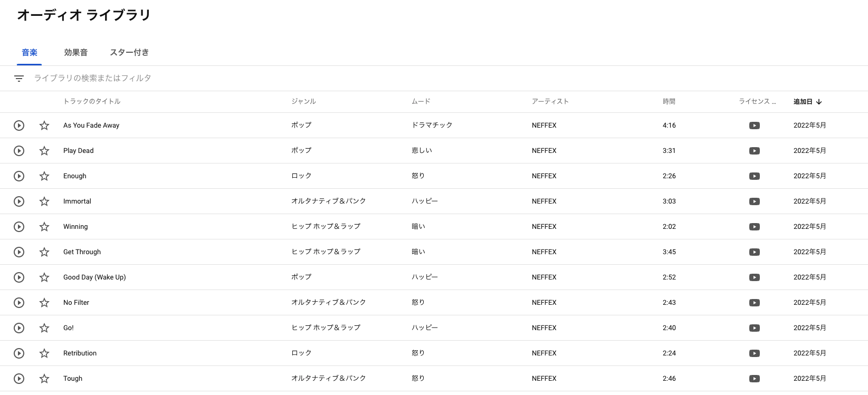Image resolution: width=868 pixels, height=395 pixels.
Task: Click the mood 怒り in No Filter row
Action: 418,302
